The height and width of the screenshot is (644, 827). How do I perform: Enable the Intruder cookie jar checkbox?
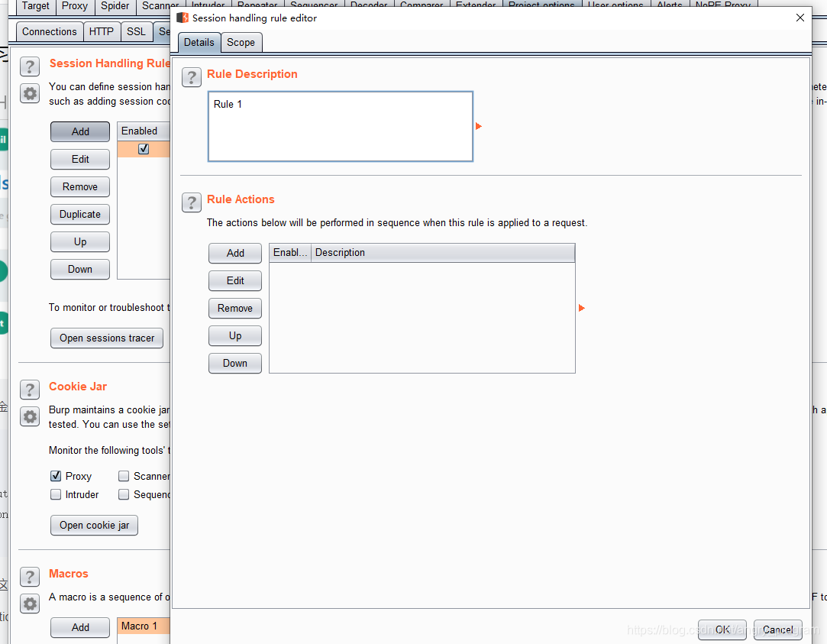pyautogui.click(x=56, y=495)
